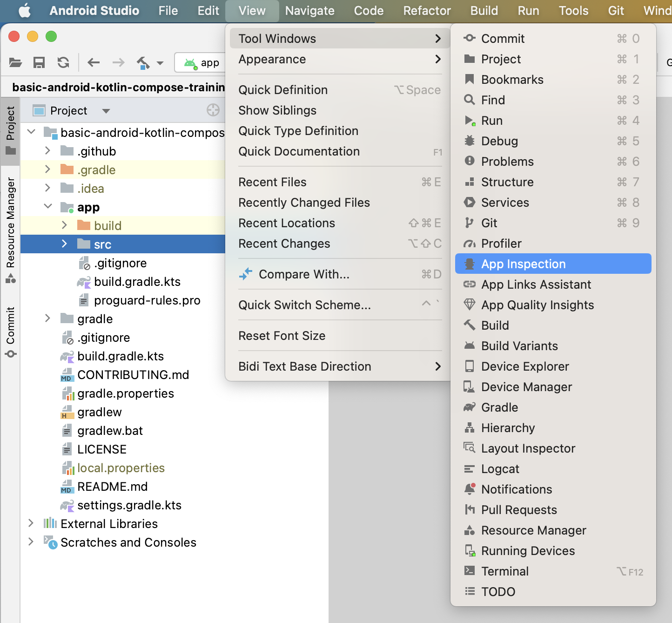The image size is (672, 623).
Task: Collapse the app module folder
Action: tap(47, 207)
